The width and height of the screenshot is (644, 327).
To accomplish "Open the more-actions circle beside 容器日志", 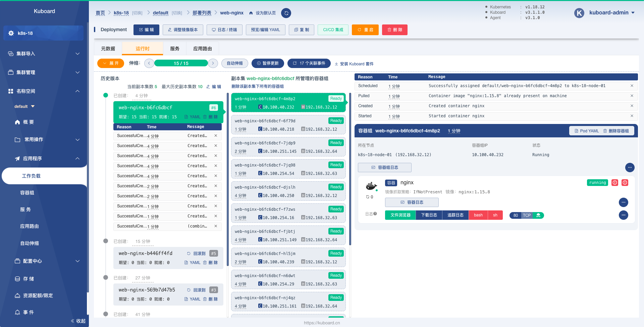I will 624,202.
